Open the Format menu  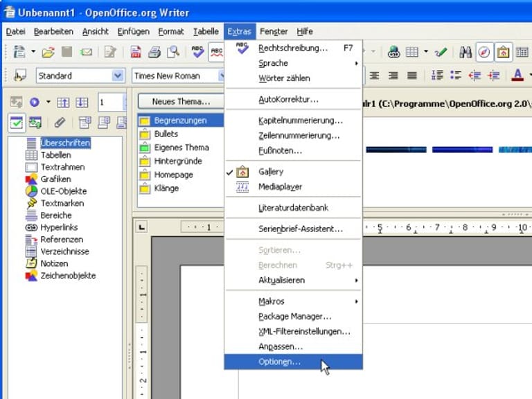[x=170, y=32]
